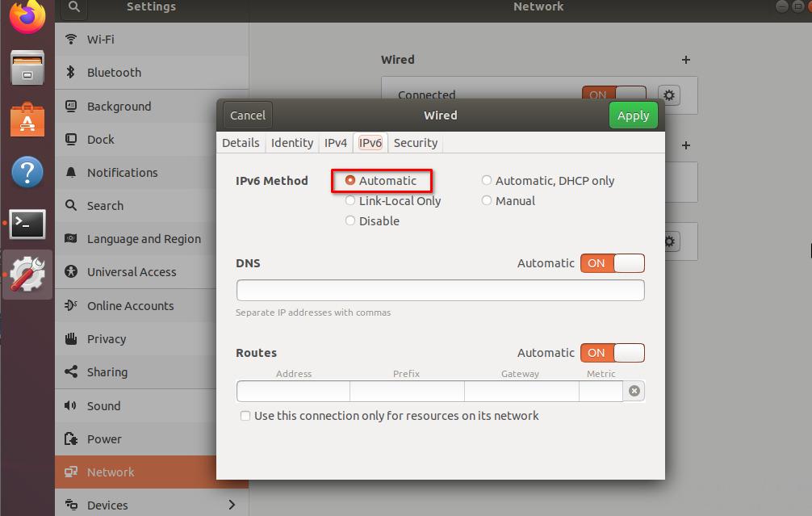
Task: Toggle the automatic DNS switch
Action: click(x=612, y=263)
